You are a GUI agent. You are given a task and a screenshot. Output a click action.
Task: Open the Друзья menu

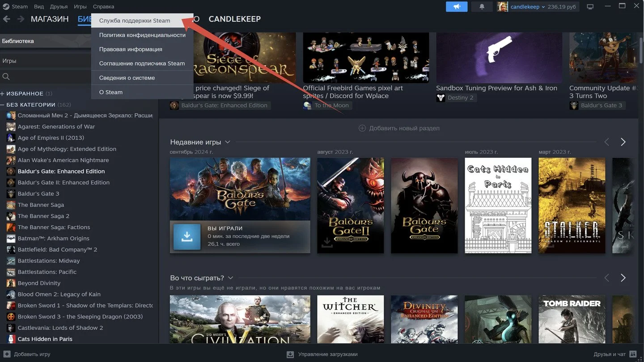pyautogui.click(x=59, y=7)
